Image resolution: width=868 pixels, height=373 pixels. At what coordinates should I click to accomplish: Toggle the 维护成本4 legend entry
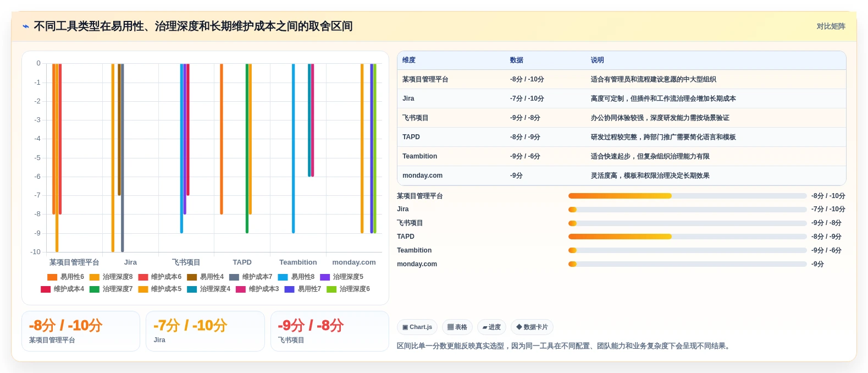(x=63, y=289)
